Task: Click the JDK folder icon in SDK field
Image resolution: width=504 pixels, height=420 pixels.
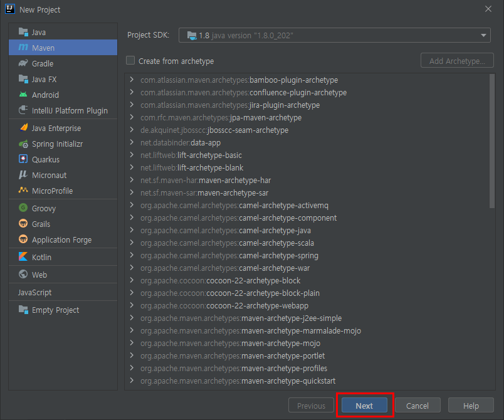Action: pos(192,35)
